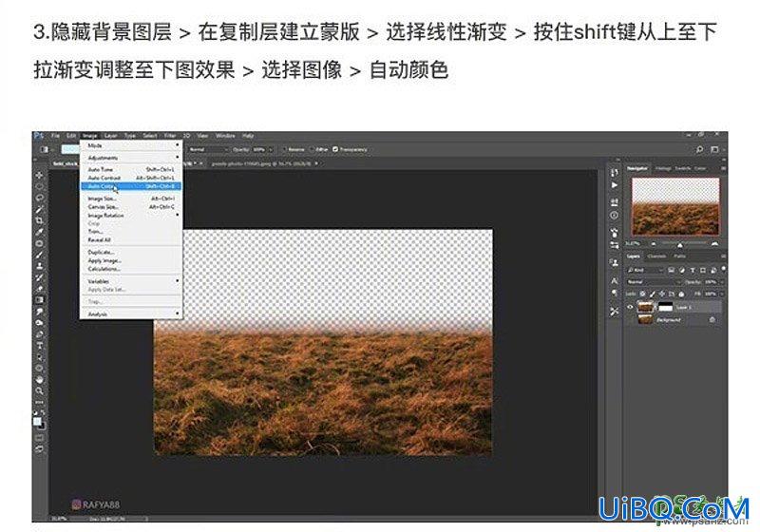Open the layer Kind filter dropdown

coord(645,270)
